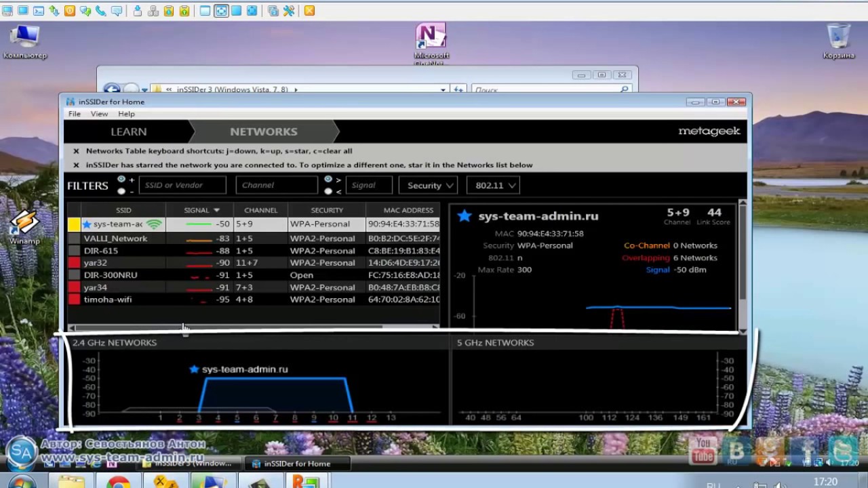Screen dimensions: 868x488
Task: Open the Help menu
Action: coord(126,114)
